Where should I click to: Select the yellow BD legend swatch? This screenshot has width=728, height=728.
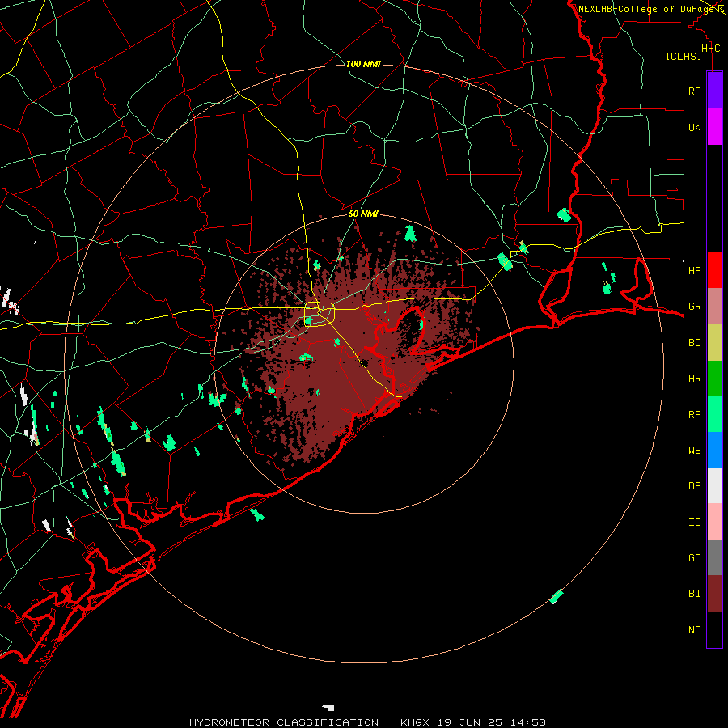point(714,343)
